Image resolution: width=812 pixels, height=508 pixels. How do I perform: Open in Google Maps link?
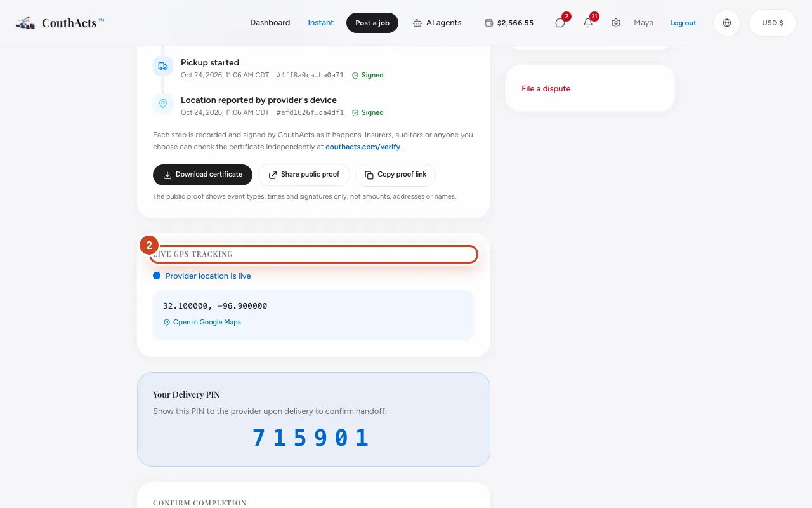[202, 323]
